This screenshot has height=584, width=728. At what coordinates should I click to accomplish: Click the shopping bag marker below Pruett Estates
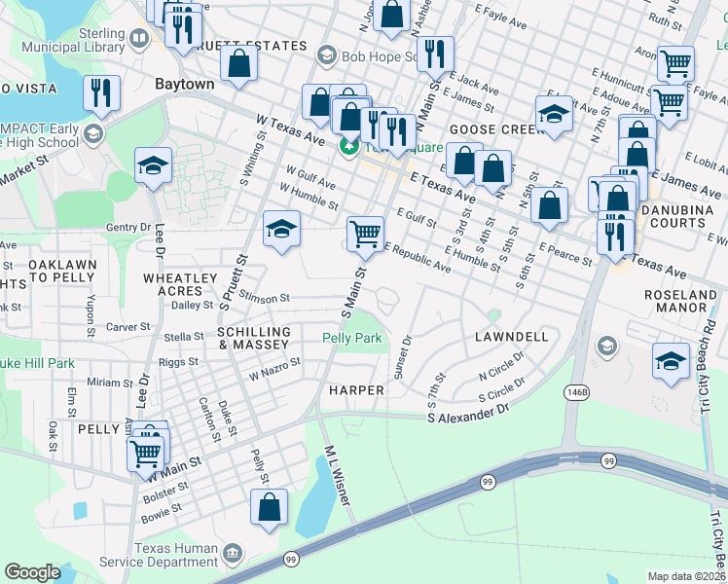pos(238,64)
